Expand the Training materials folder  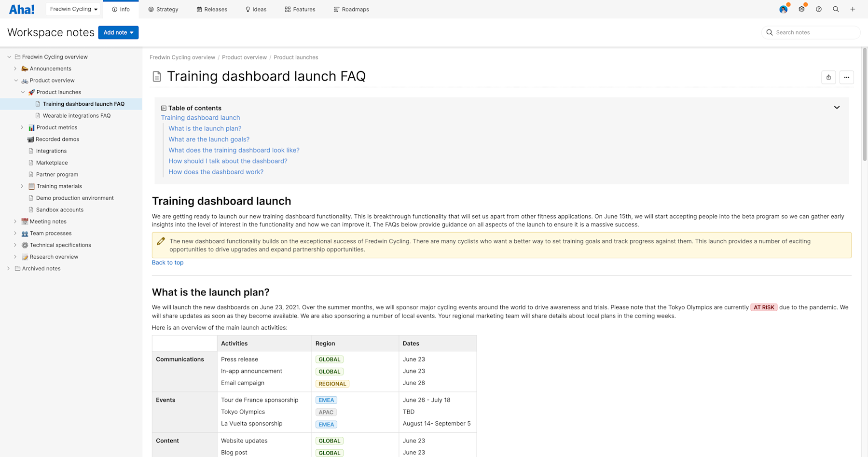pyautogui.click(x=22, y=186)
